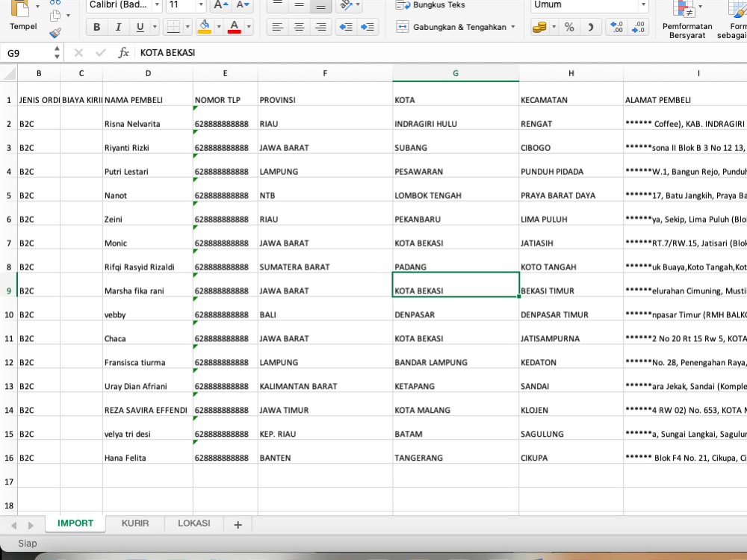This screenshot has width=747, height=560.
Task: Decrease indent
Action: pos(346,27)
